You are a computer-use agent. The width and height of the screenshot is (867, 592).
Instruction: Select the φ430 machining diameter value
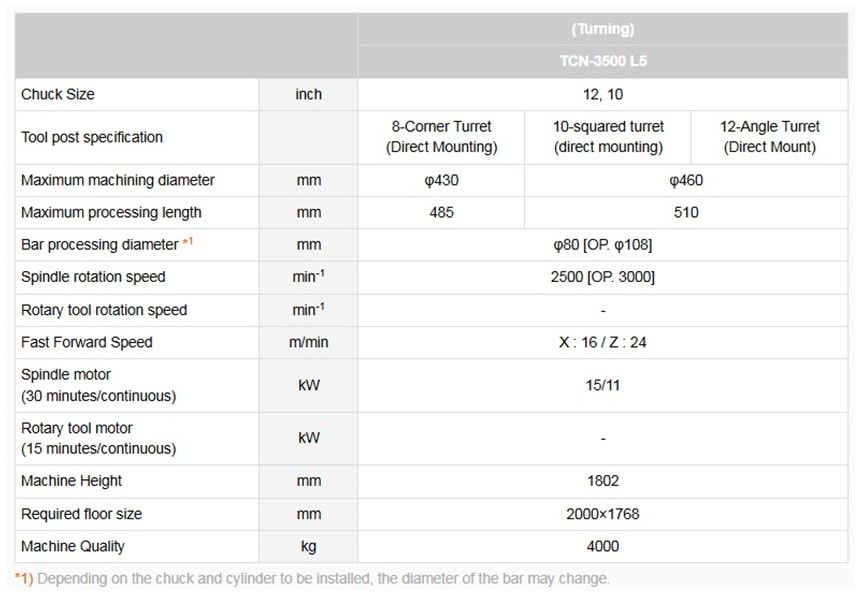[441, 180]
